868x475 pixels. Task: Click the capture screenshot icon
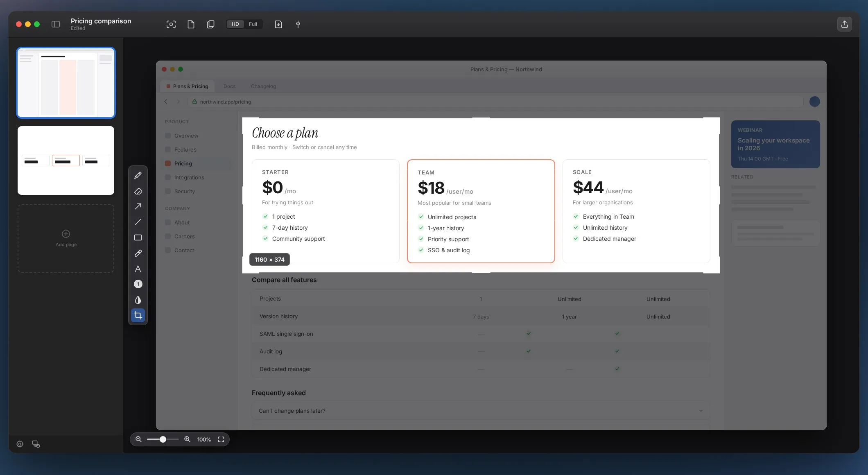(x=171, y=24)
